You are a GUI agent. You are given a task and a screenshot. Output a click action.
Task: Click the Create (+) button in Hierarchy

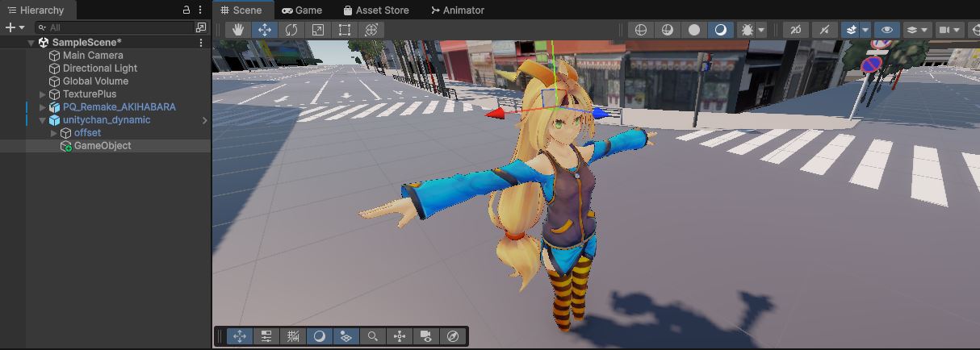10,27
